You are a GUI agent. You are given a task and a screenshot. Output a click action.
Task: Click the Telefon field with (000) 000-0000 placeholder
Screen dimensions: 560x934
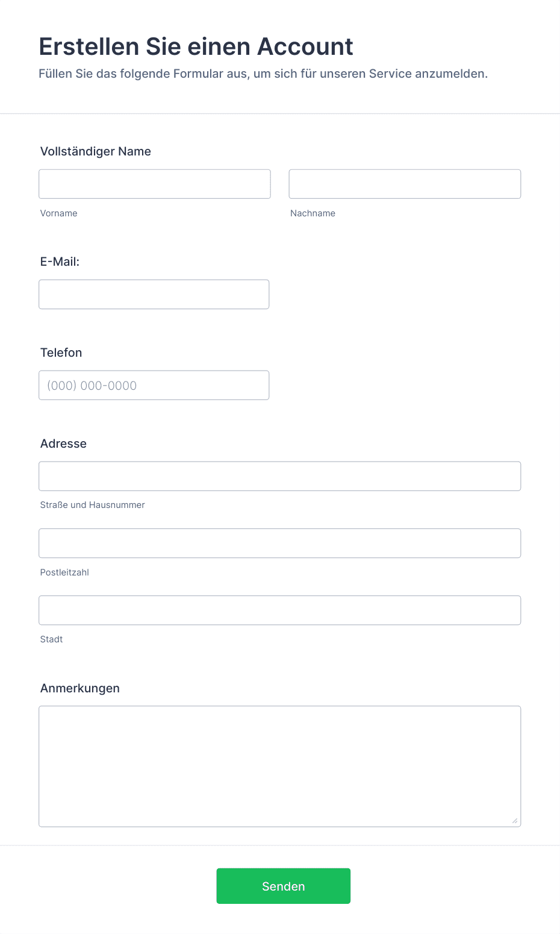[154, 385]
